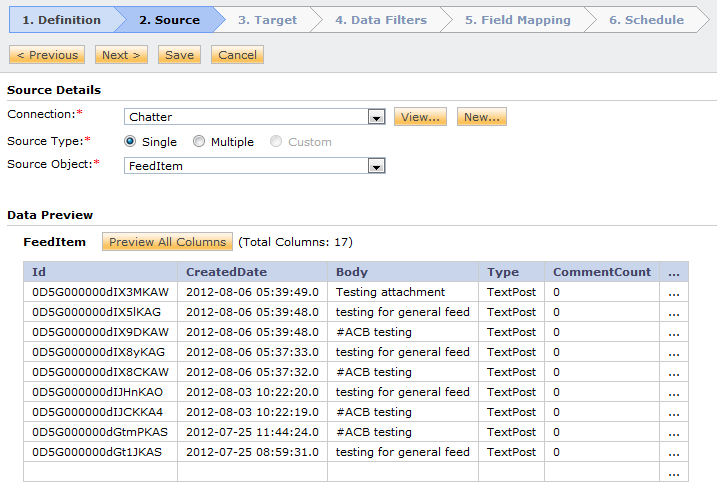Go to the 1. Definition step
The width and height of the screenshot is (717, 489).
coord(62,20)
